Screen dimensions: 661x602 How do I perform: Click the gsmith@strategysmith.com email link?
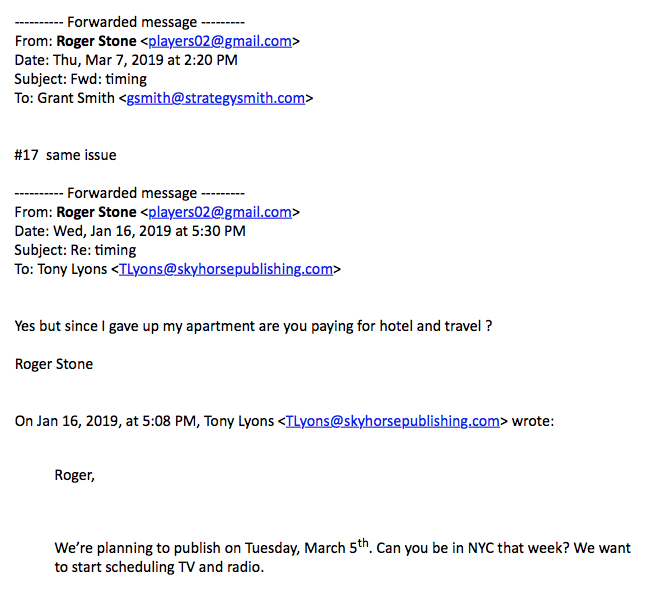pos(215,98)
